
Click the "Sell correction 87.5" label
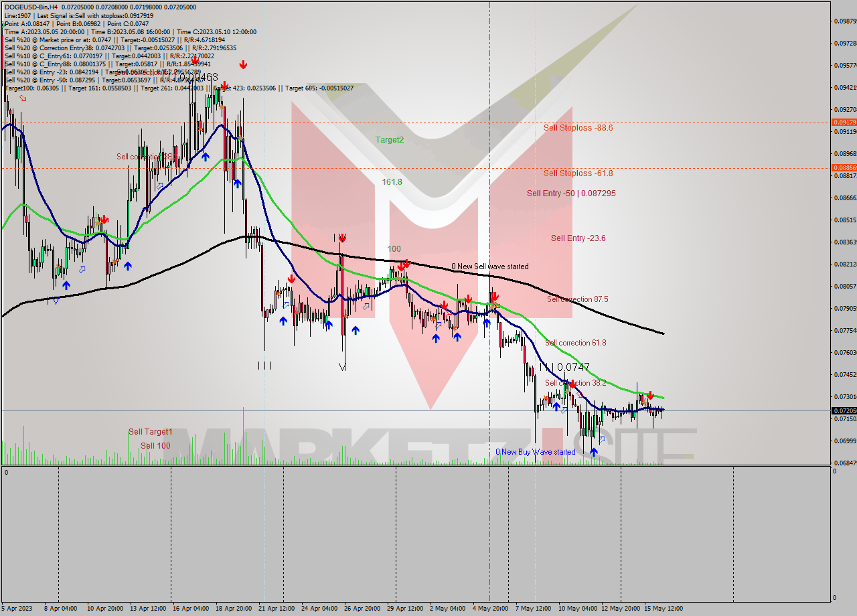[x=577, y=299]
